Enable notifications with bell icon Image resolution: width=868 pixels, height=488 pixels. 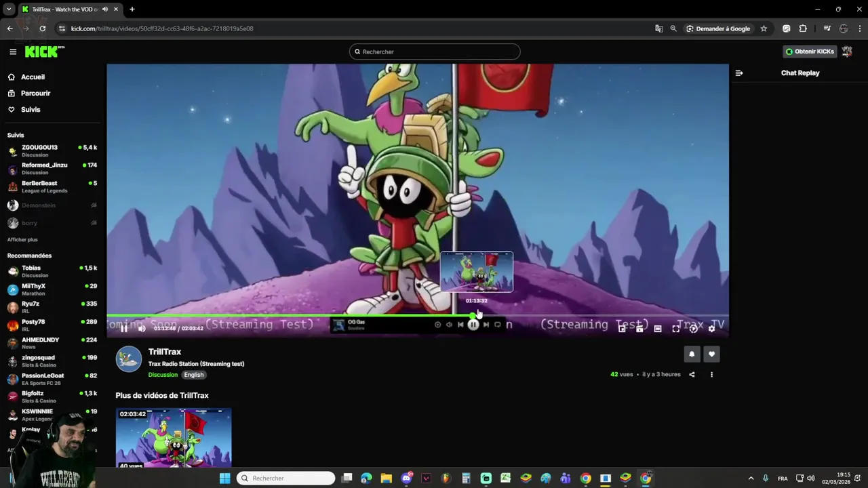pyautogui.click(x=692, y=354)
